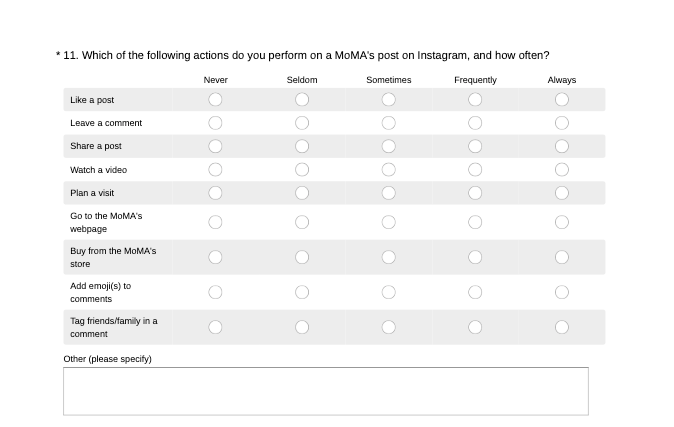This screenshot has height=427, width=674.
Task: Pick Sometimes for Plan a visit
Action: (x=389, y=193)
